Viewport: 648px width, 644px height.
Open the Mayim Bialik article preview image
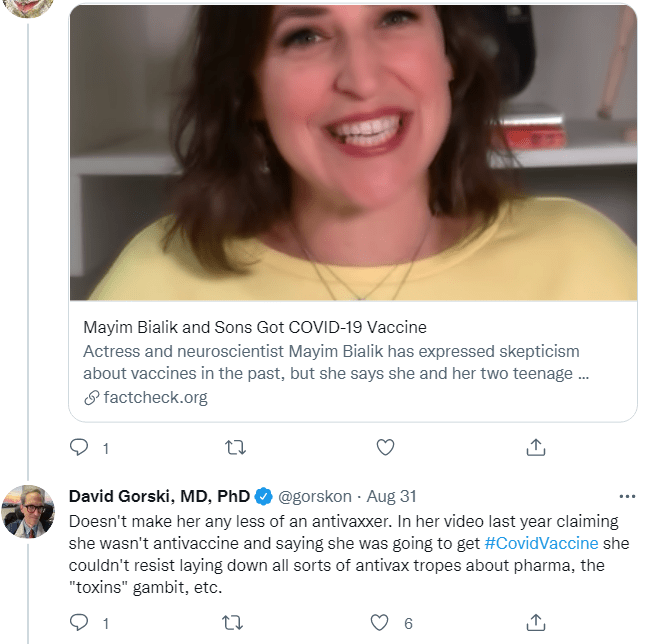(x=352, y=150)
